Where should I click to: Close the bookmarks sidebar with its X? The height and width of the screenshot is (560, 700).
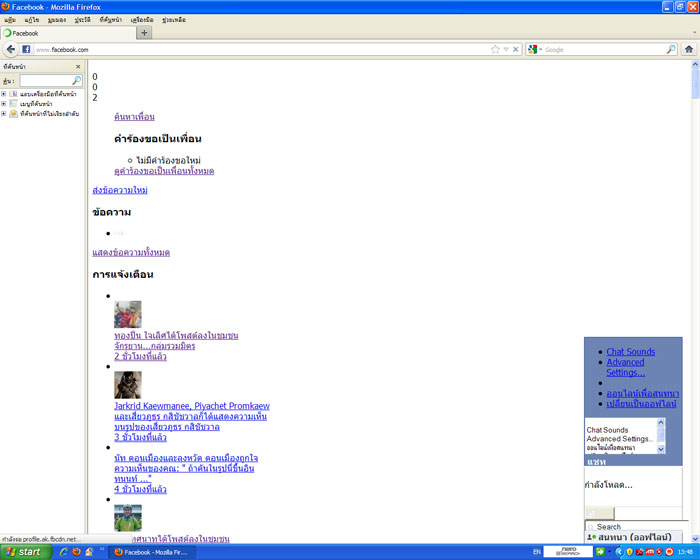[78, 67]
